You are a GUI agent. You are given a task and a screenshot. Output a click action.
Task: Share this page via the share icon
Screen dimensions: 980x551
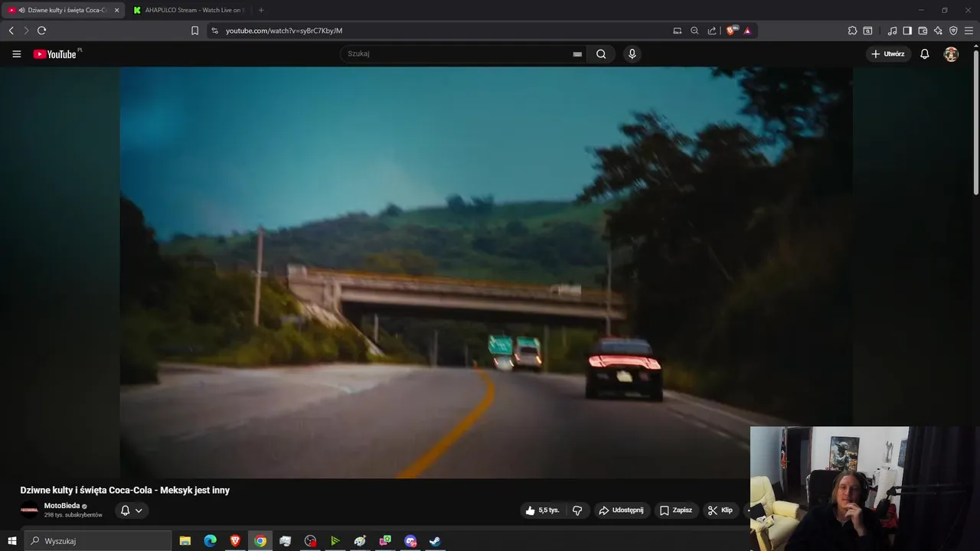point(712,31)
